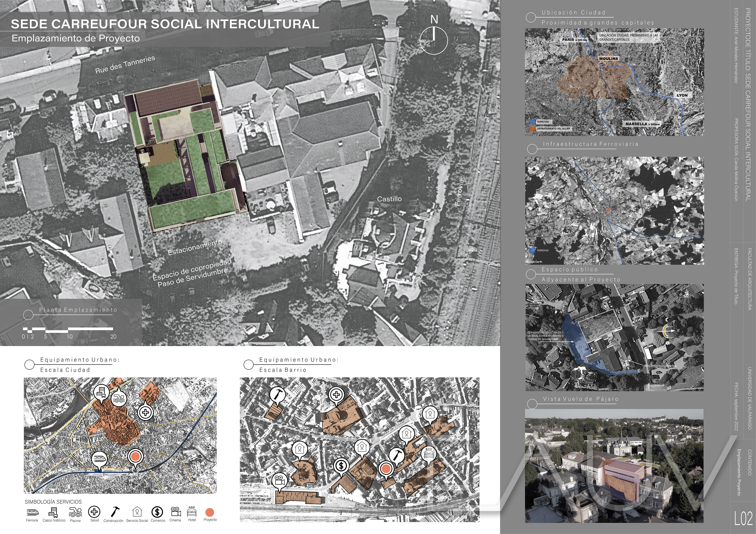Viewport: 756px width, 534px height.
Task: Select the Comercio dollar icon in the legend
Action: coord(157,512)
